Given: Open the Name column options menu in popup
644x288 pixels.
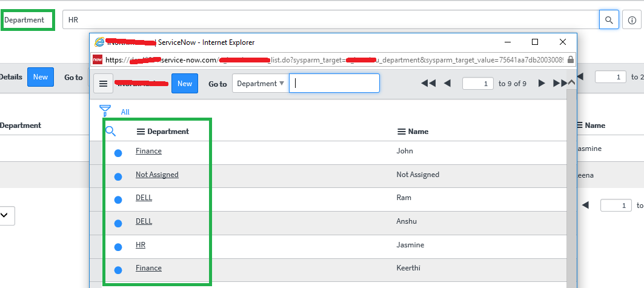Looking at the screenshot, I should click(x=401, y=132).
